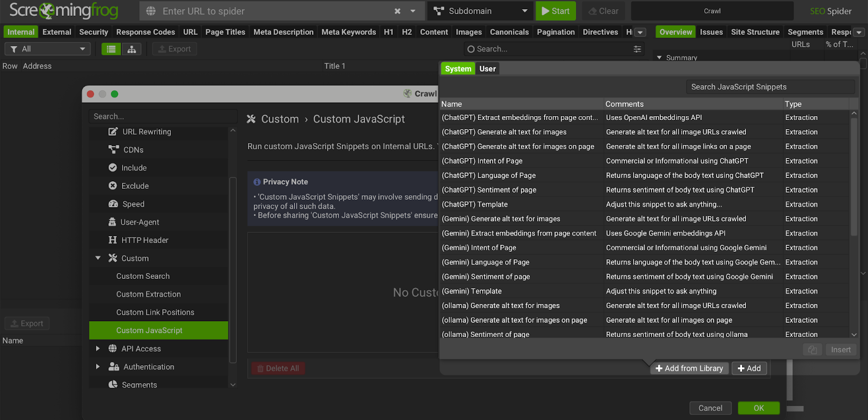
Task: Open search filter options icon
Action: 637,49
